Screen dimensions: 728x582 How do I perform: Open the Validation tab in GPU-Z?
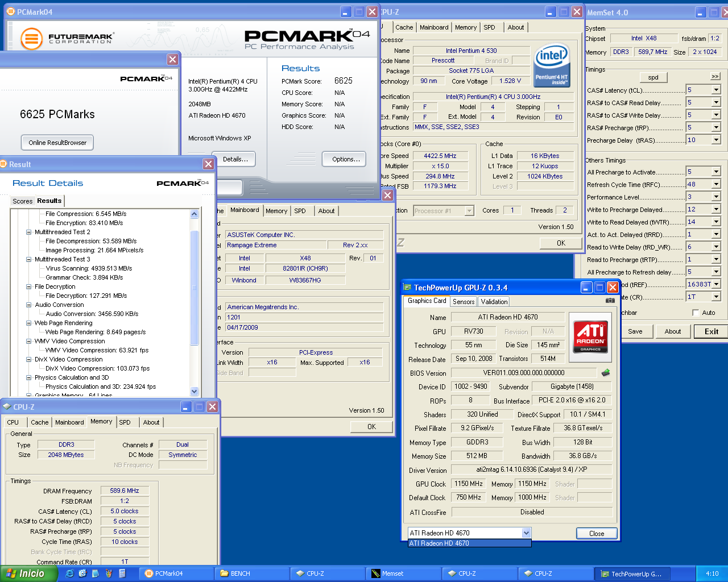pyautogui.click(x=494, y=302)
